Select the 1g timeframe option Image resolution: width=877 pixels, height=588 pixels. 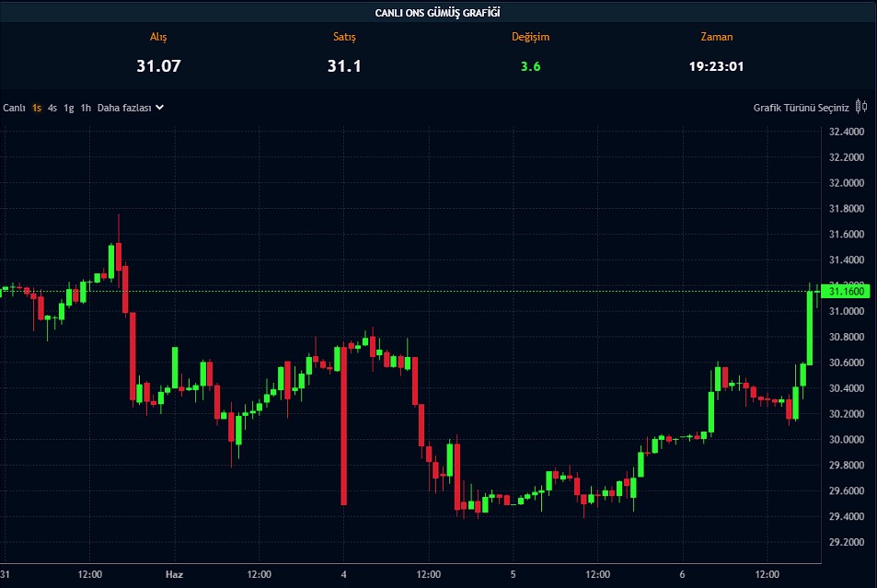pos(69,108)
